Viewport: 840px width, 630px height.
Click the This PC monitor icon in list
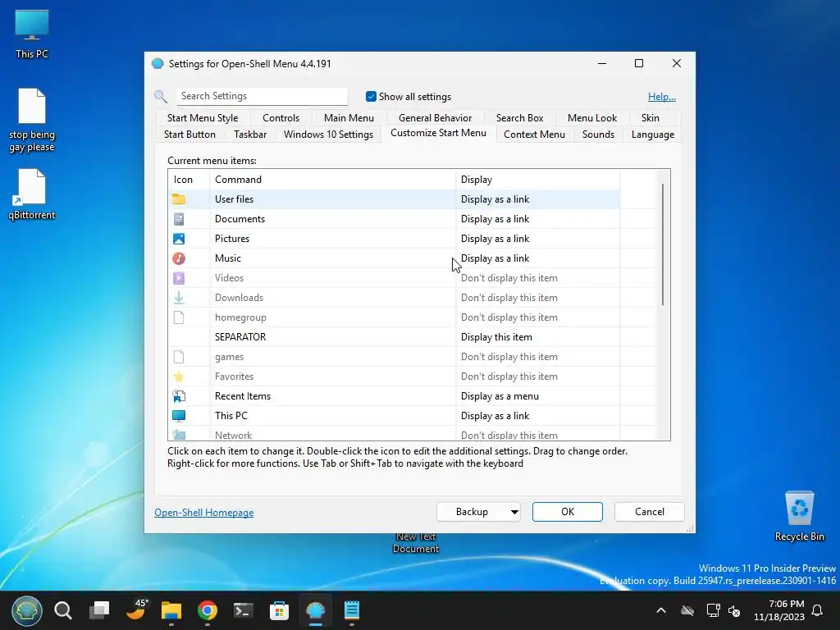click(x=179, y=416)
